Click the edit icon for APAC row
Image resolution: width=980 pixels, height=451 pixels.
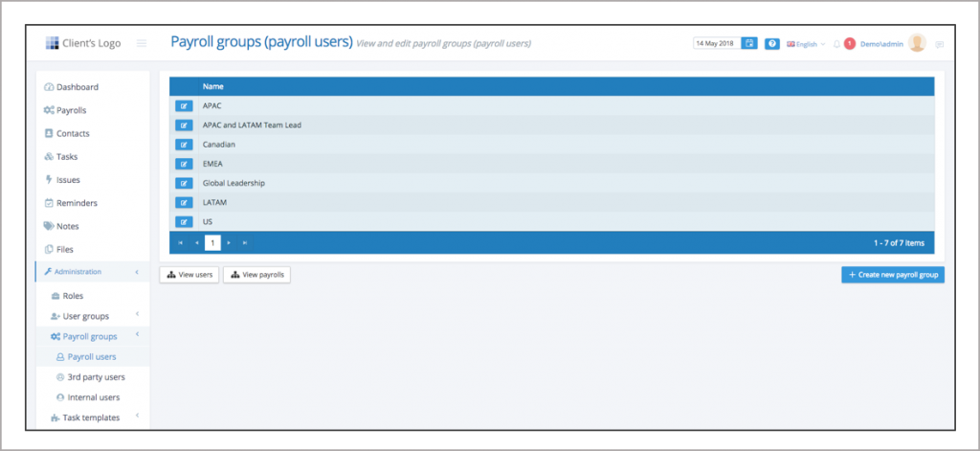pyautogui.click(x=184, y=106)
